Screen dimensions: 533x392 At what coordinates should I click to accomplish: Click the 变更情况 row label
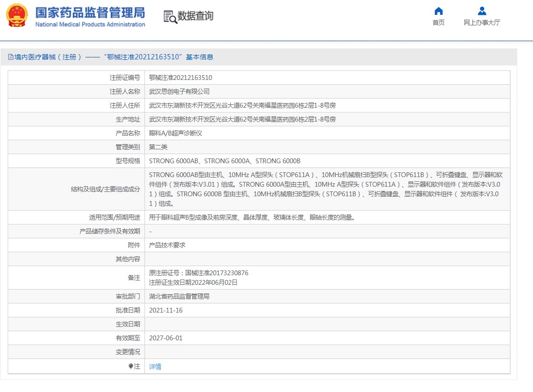[128, 352]
